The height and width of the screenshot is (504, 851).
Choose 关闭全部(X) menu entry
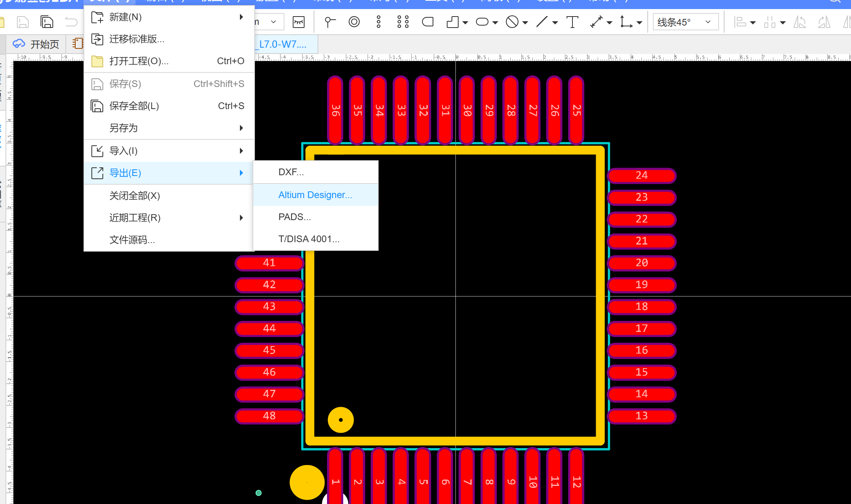click(169, 196)
